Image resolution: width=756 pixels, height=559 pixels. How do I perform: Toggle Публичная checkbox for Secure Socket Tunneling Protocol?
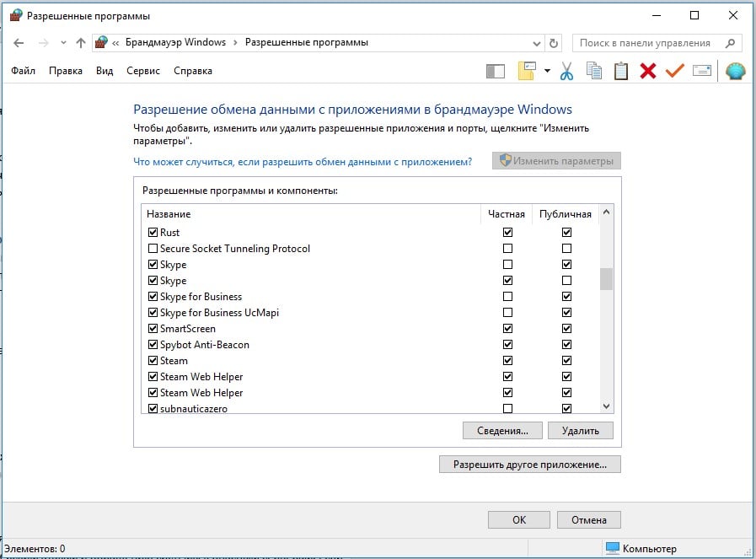pos(566,249)
